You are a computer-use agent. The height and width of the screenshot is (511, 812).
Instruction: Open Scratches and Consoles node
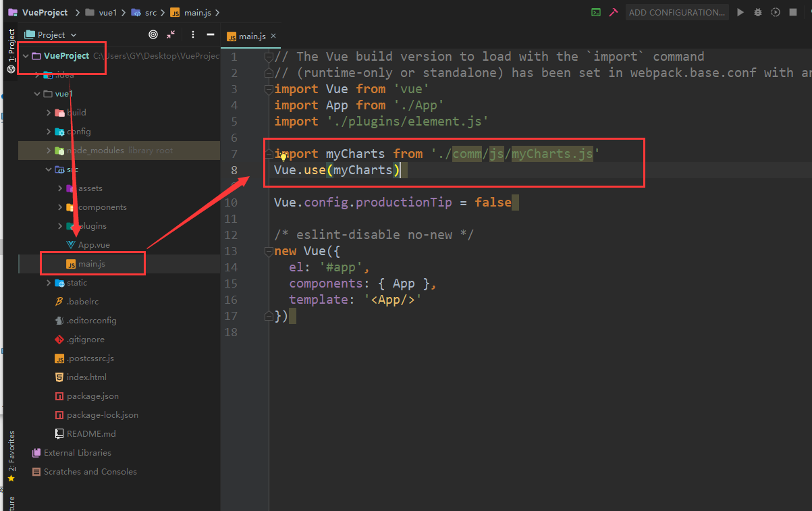coord(90,472)
